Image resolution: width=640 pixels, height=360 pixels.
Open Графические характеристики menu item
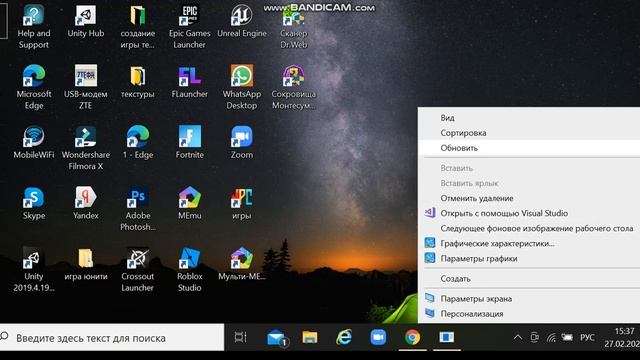click(x=529, y=243)
